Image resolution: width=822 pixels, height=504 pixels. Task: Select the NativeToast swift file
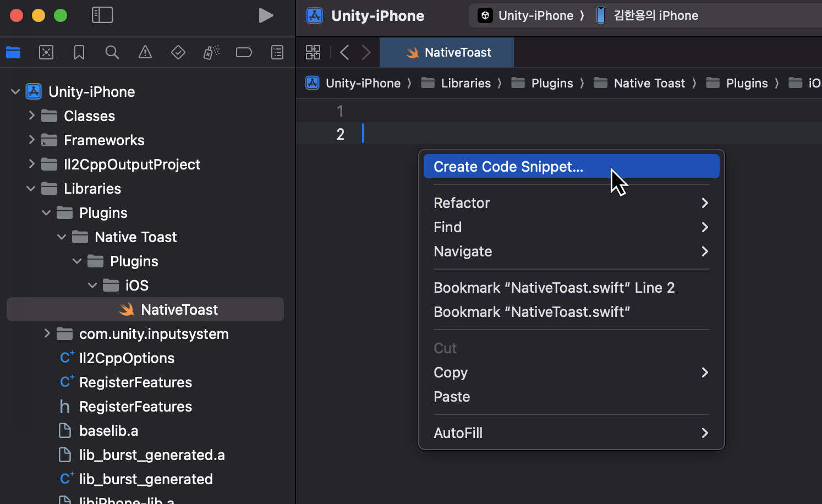(x=145, y=309)
